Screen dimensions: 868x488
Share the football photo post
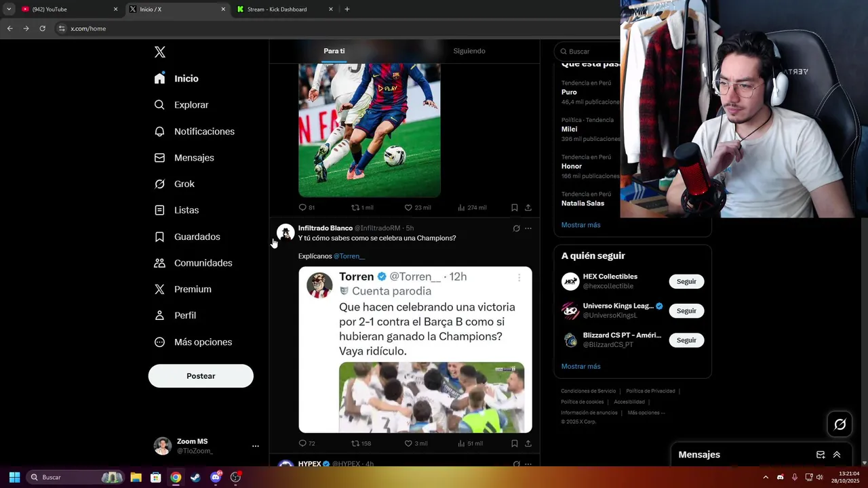tap(528, 207)
